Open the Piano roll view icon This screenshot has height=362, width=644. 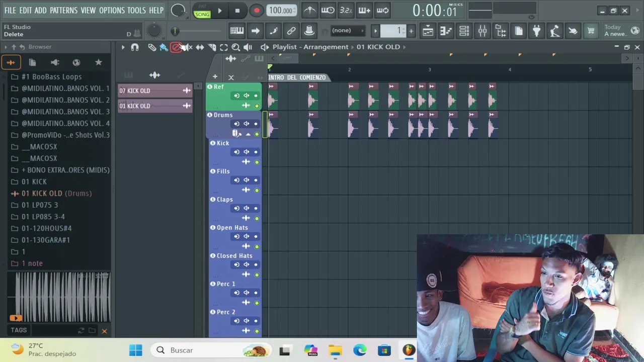click(446, 31)
